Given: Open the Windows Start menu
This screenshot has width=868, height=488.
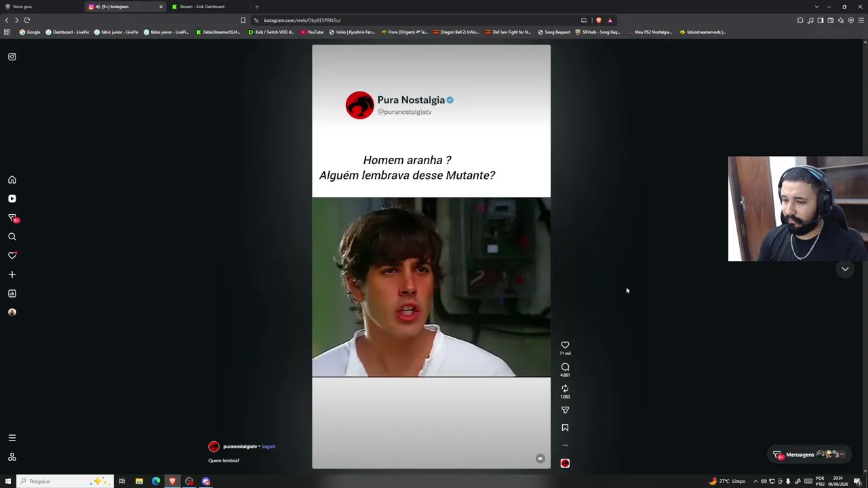Looking at the screenshot, I should pyautogui.click(x=8, y=481).
